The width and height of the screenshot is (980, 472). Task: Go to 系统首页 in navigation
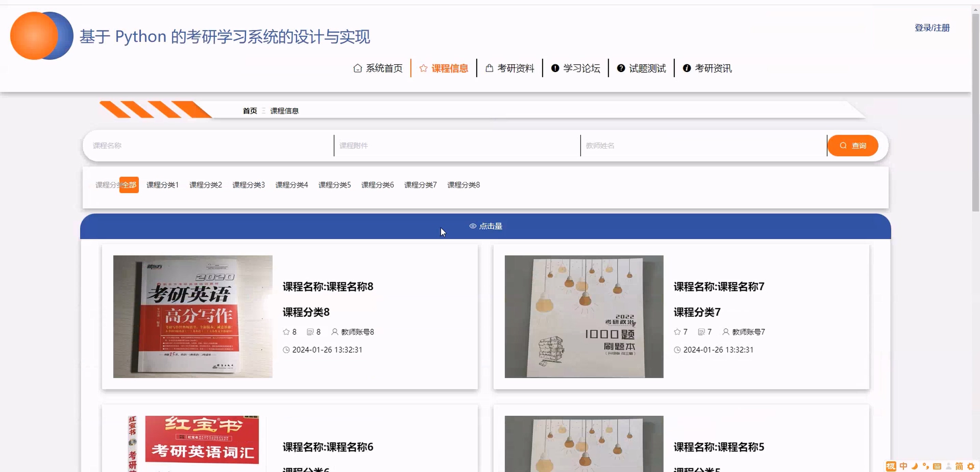pos(378,68)
